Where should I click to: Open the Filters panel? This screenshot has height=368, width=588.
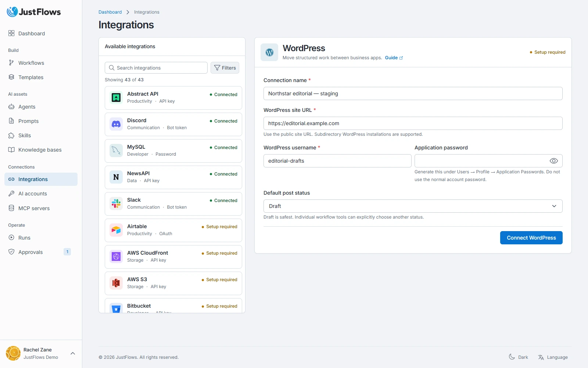point(225,68)
